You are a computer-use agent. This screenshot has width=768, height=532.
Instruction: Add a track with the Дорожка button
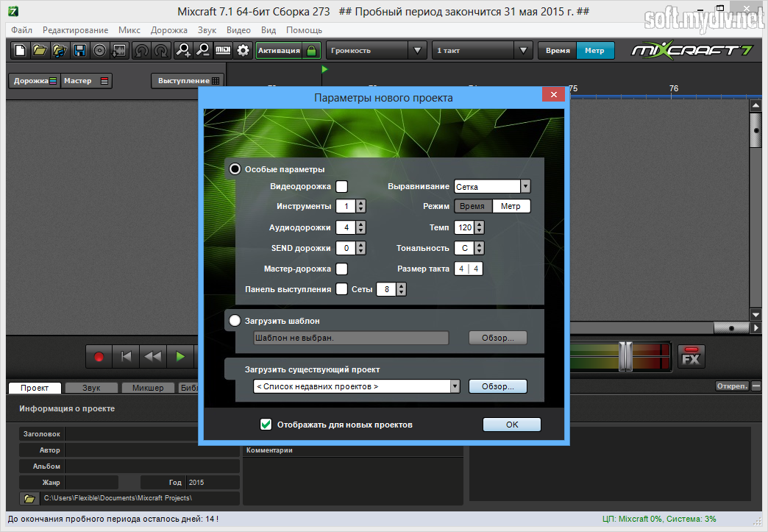point(35,81)
